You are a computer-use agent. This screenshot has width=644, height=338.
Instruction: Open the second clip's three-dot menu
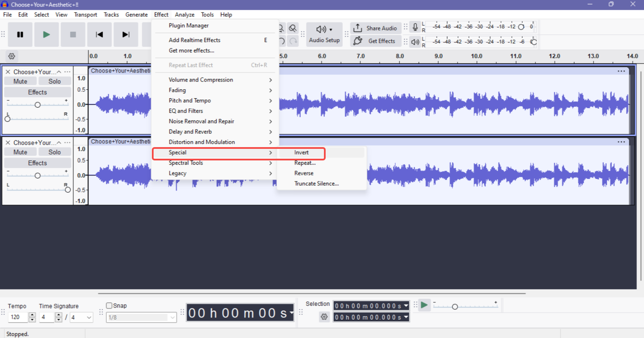(x=621, y=142)
